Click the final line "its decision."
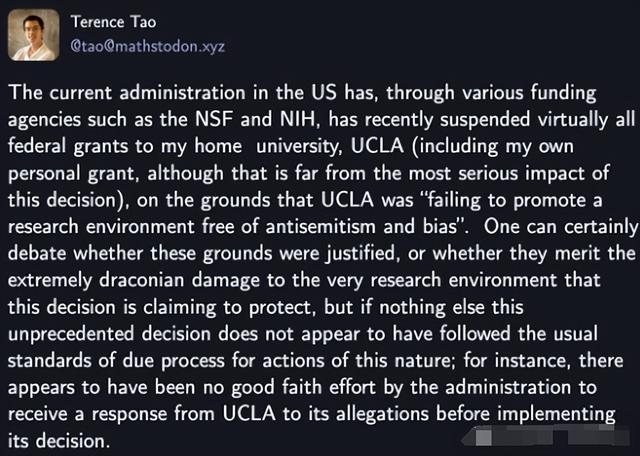Screen dimensions: 640x456 57,441
